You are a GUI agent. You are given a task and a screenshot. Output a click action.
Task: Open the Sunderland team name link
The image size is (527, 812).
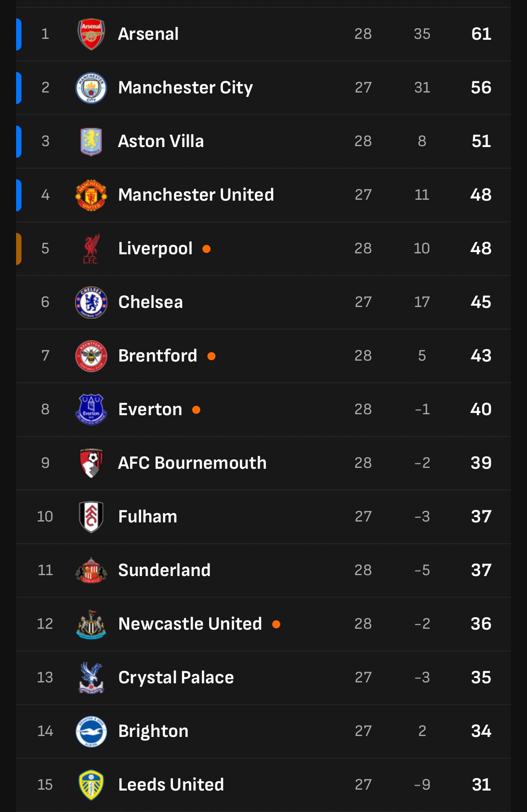[x=164, y=570]
